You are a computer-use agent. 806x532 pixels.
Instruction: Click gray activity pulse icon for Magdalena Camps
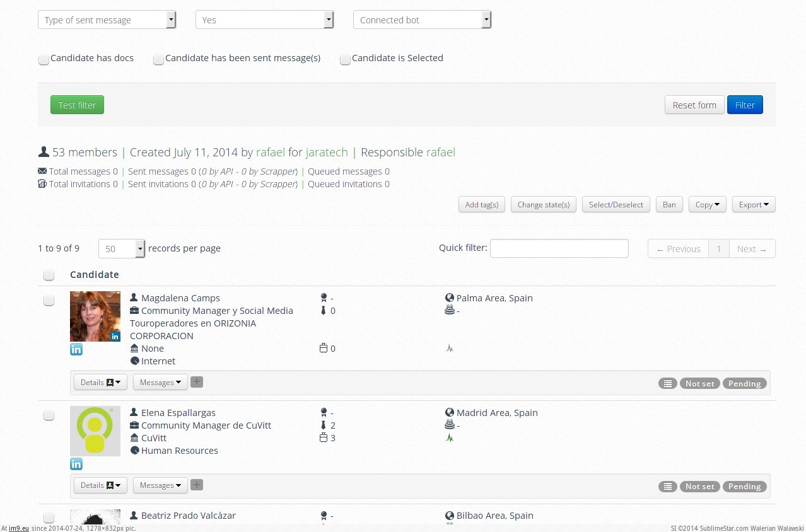(450, 348)
